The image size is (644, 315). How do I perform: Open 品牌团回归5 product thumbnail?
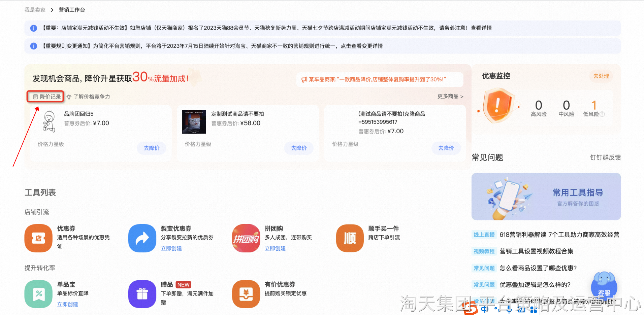tap(50, 121)
